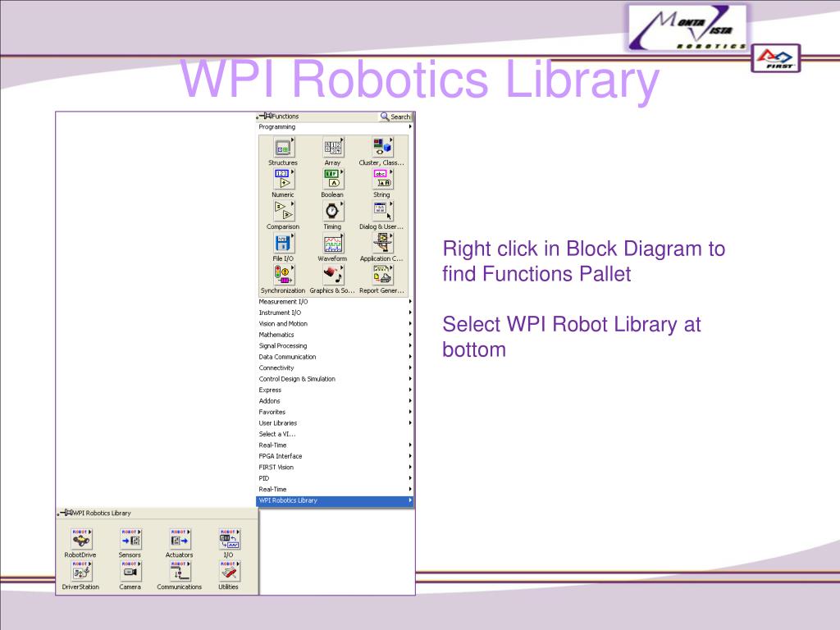Click the Monta Vista Robotics logo
The width and height of the screenshot is (840, 630).
[x=688, y=27]
